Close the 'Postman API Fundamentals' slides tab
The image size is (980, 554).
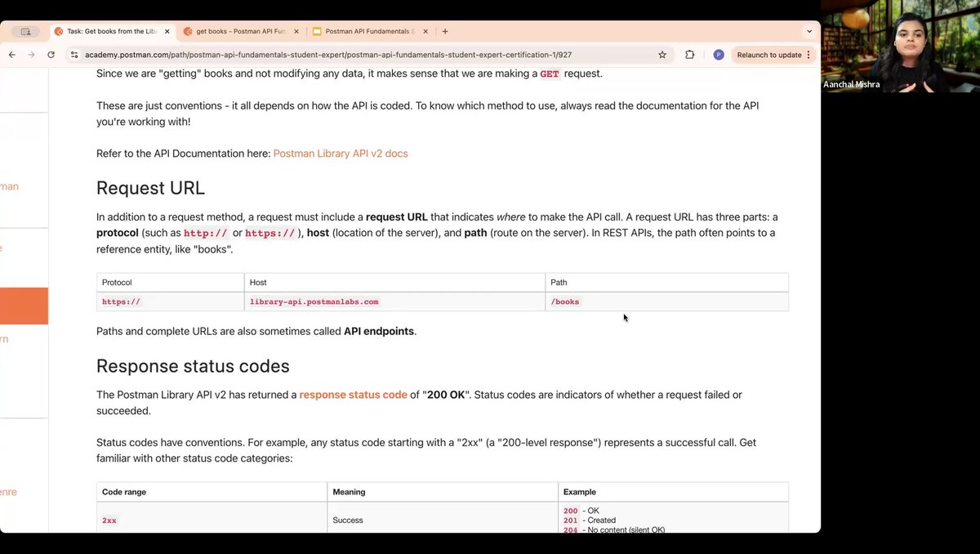[x=425, y=31]
